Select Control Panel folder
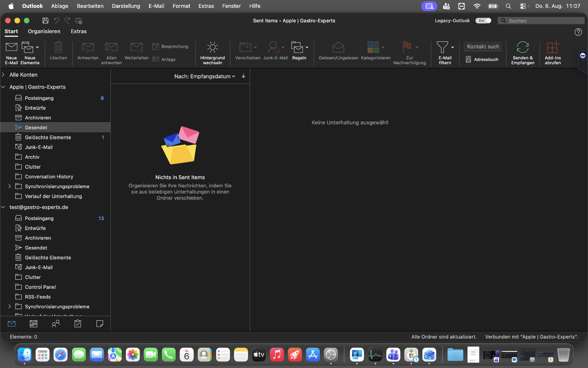588x368 pixels. 55,287
